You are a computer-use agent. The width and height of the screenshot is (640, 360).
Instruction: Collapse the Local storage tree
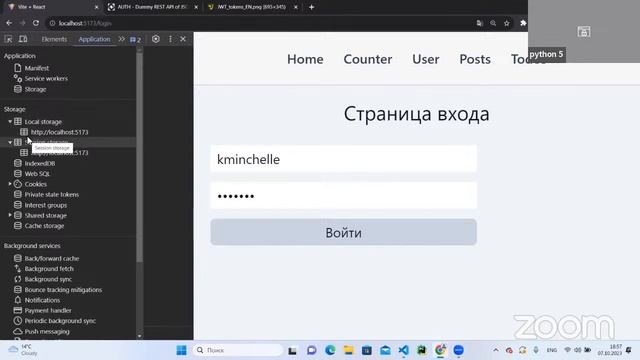(10, 121)
